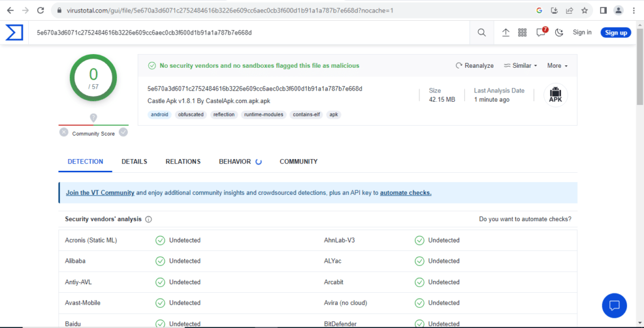Click the upload file icon
Image resolution: width=644 pixels, height=328 pixels.
click(506, 33)
